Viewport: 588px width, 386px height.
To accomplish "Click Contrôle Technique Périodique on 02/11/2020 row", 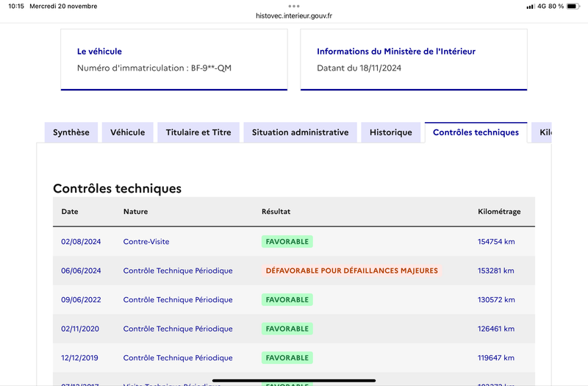I will click(x=178, y=329).
